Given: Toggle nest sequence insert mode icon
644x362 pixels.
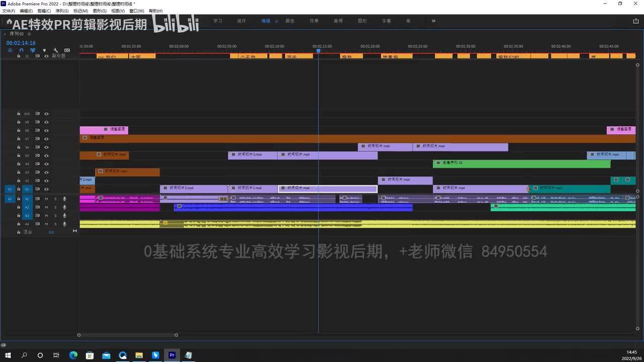Looking at the screenshot, I should tap(10, 50).
